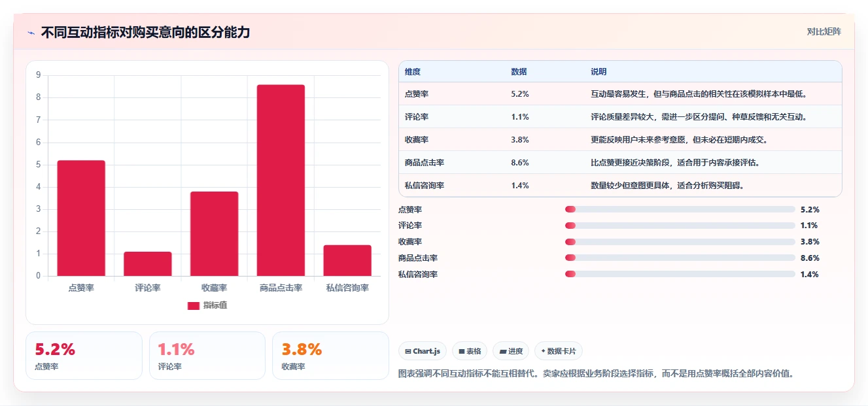Click the 收藏率 label in progress list
Viewport: 868px width, 406px height.
410,242
